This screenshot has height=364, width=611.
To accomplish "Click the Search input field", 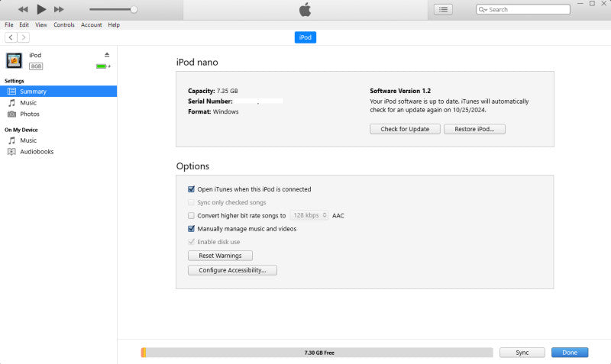I will [523, 9].
